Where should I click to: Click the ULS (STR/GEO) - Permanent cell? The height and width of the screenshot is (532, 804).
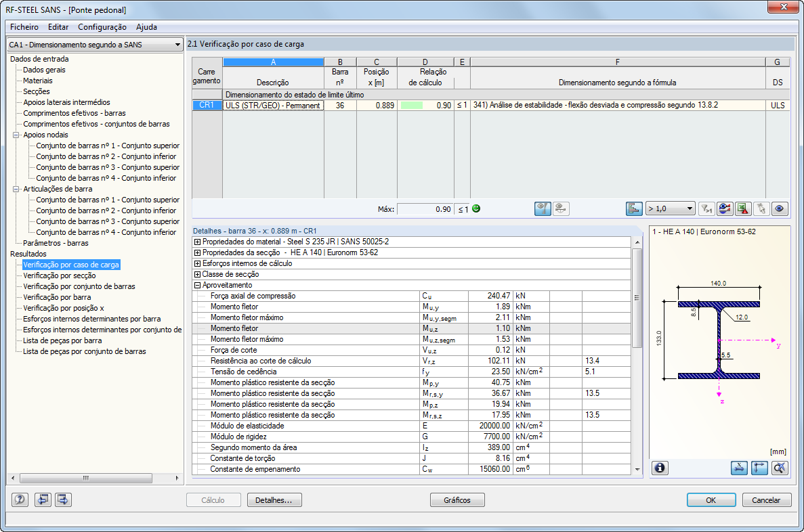coord(273,106)
